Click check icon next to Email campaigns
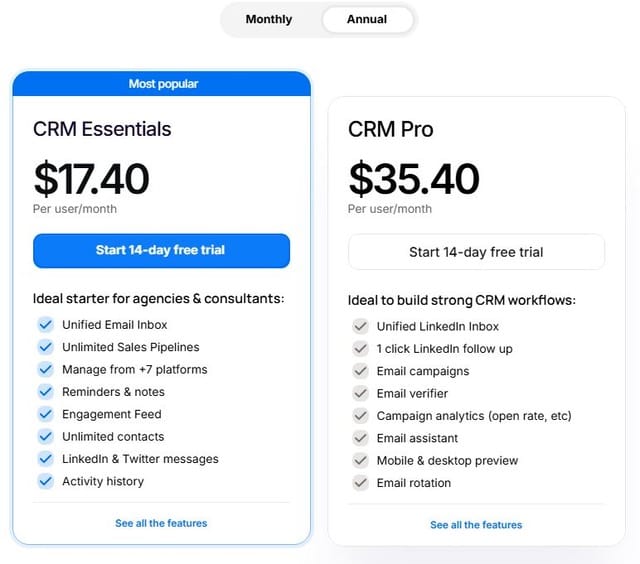 pos(361,371)
